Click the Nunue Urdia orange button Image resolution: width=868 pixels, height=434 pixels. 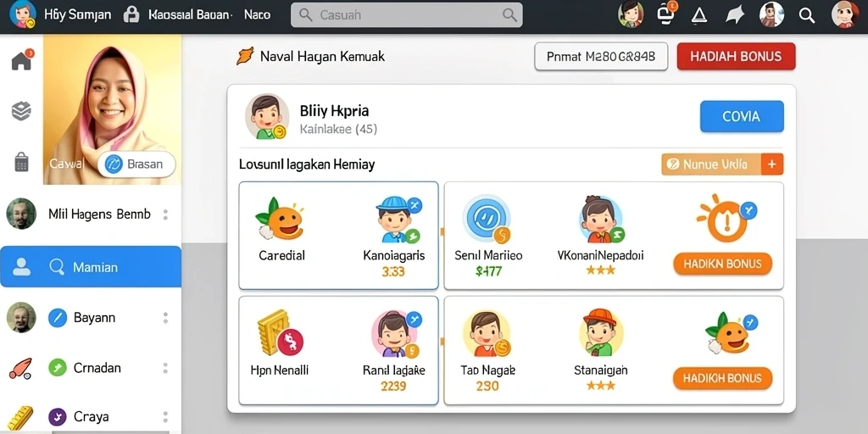point(711,164)
